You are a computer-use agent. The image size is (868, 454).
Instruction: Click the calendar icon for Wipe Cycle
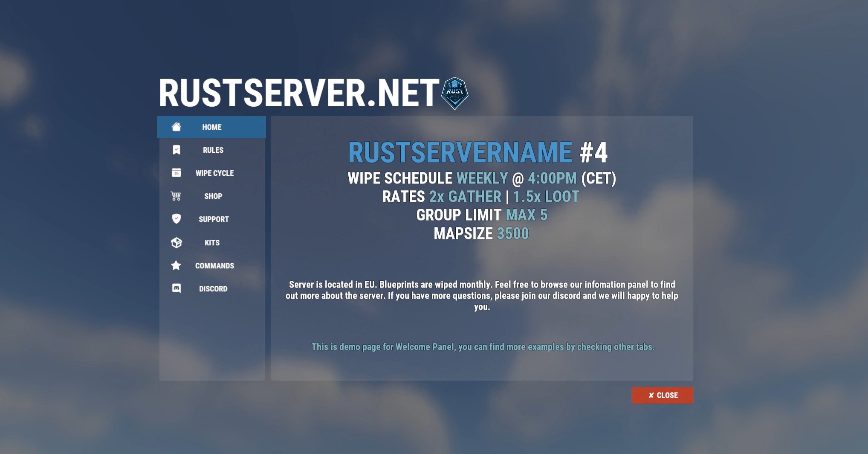coord(176,173)
